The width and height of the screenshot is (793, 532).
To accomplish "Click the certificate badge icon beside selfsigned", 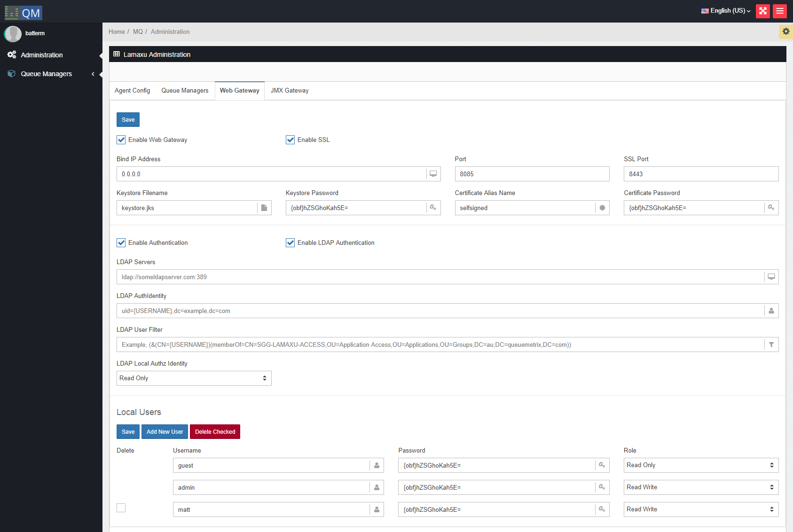I will [602, 208].
